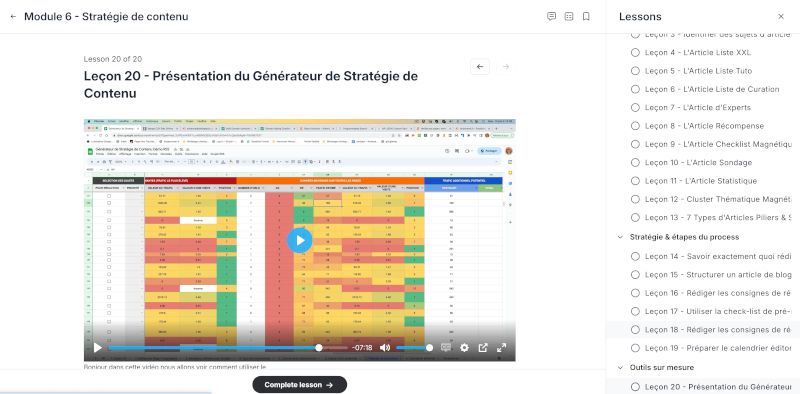Open Leçon 20 - Présentation du Générateur in sidebar
This screenshot has height=394, width=800.
[718, 387]
